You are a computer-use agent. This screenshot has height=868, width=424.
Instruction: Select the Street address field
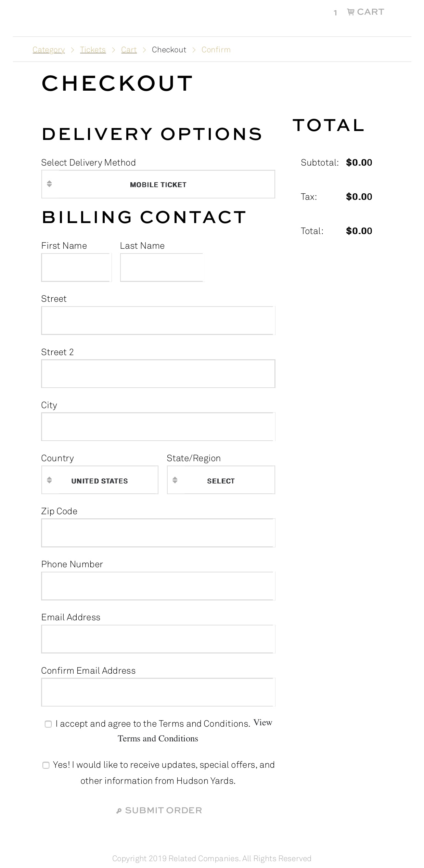click(x=158, y=321)
